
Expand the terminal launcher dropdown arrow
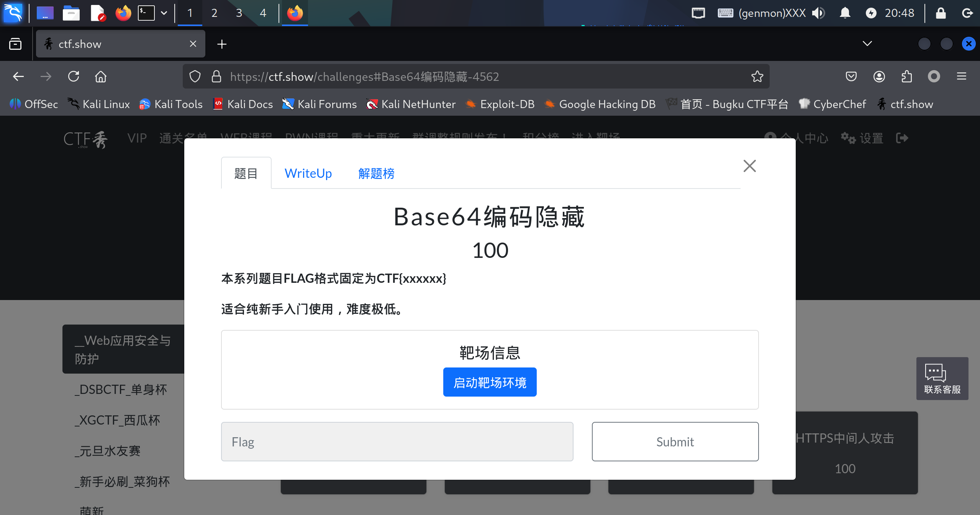pos(164,13)
